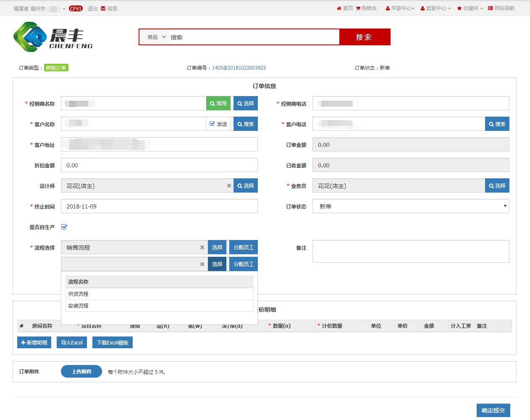
Task: Click the Chenfeng logo
Action: click(53, 37)
